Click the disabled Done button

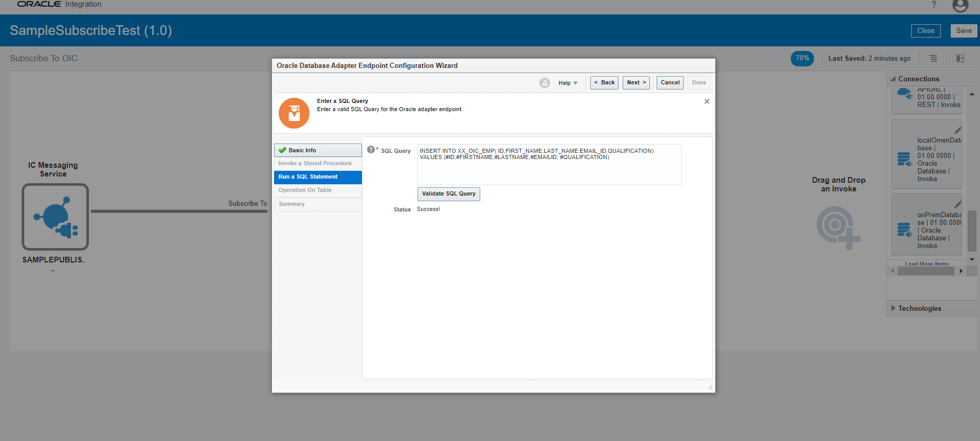699,83
